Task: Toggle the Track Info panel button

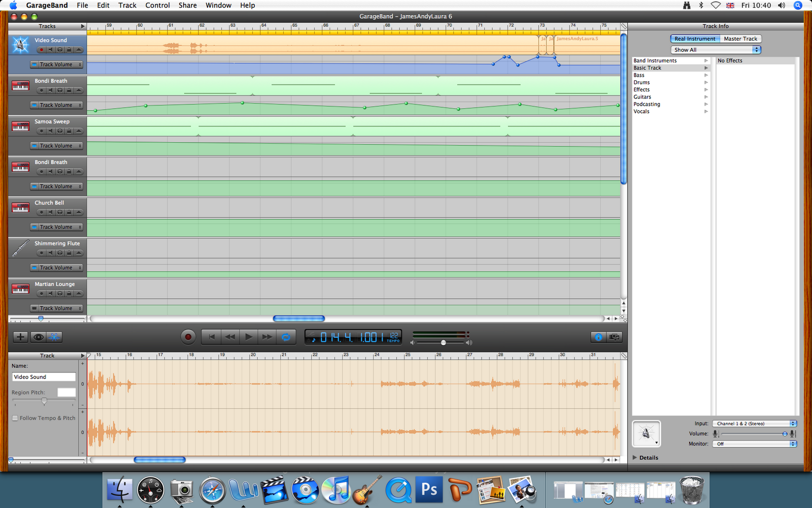Action: coord(598,337)
